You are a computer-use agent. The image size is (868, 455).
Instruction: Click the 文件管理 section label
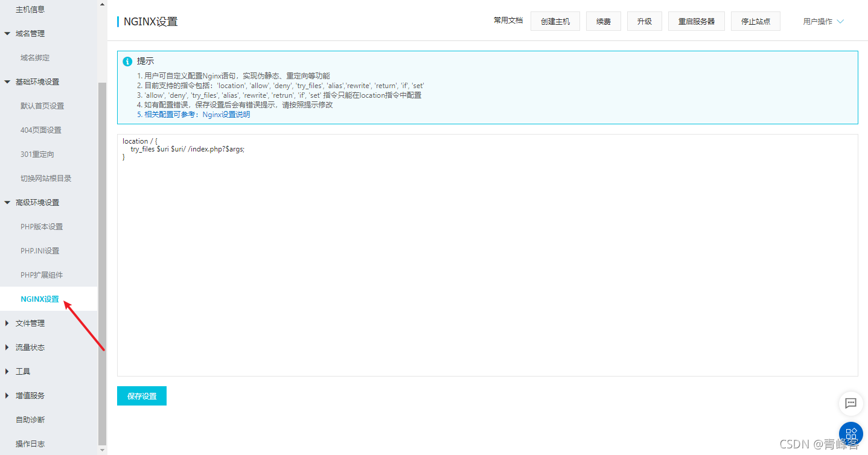point(30,323)
